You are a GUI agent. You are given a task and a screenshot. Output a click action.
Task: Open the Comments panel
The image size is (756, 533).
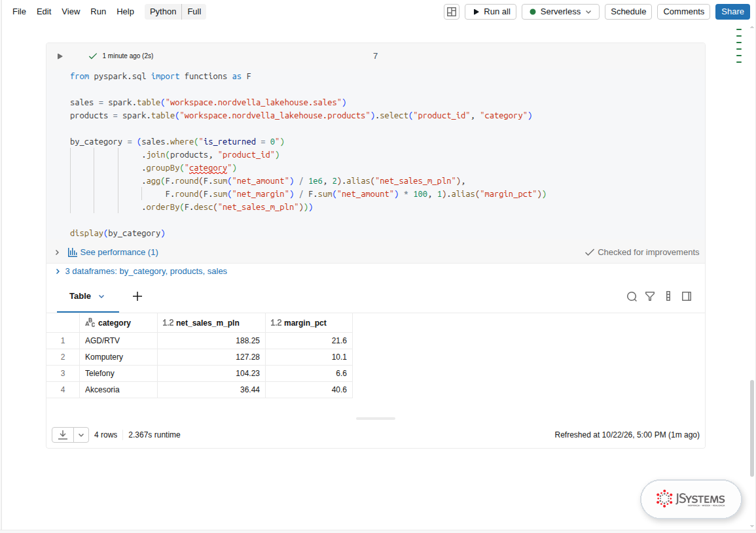coord(683,12)
